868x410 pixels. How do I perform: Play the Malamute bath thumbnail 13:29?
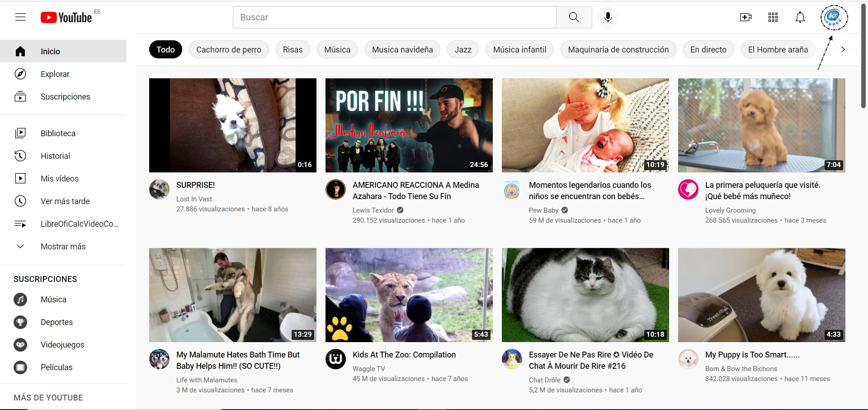(233, 295)
